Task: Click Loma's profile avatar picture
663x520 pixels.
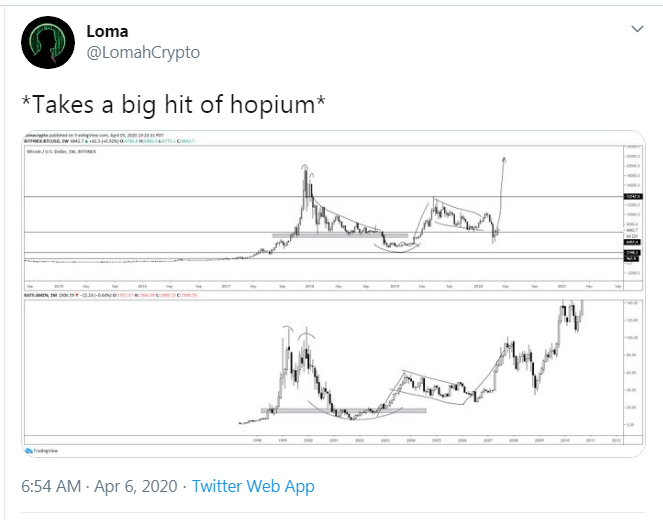Action: pos(46,42)
